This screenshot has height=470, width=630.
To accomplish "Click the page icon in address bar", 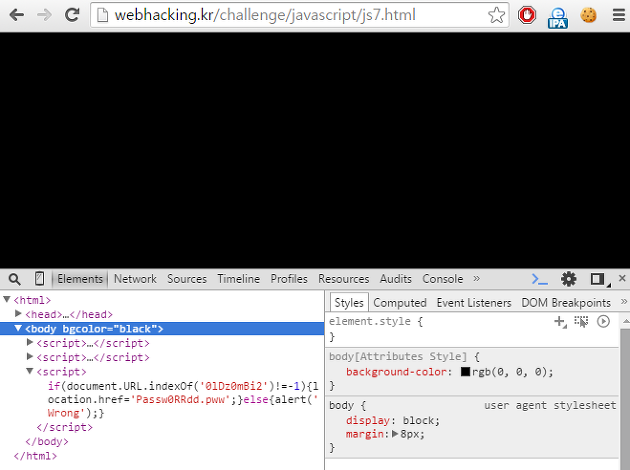I will 102,15.
